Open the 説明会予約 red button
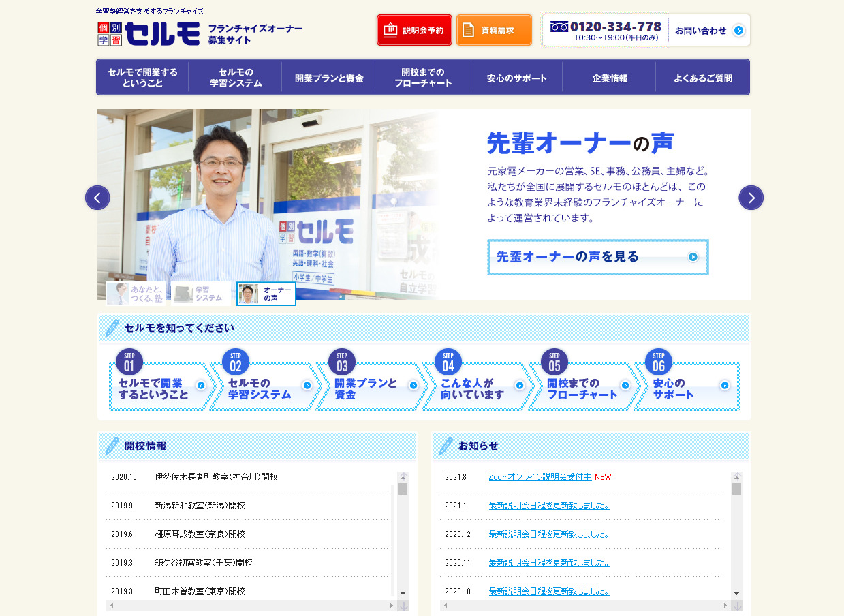Image resolution: width=844 pixels, height=616 pixels. (x=414, y=30)
